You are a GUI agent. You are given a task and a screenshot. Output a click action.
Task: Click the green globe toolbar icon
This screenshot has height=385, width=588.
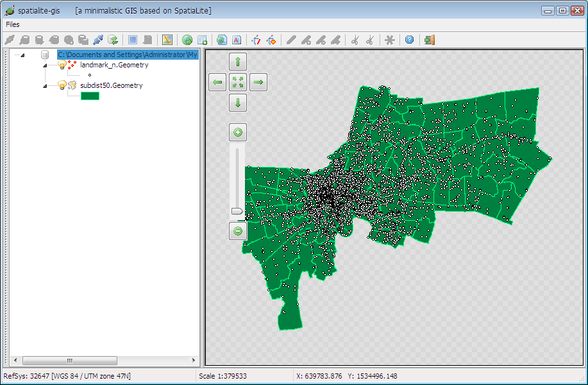click(187, 40)
